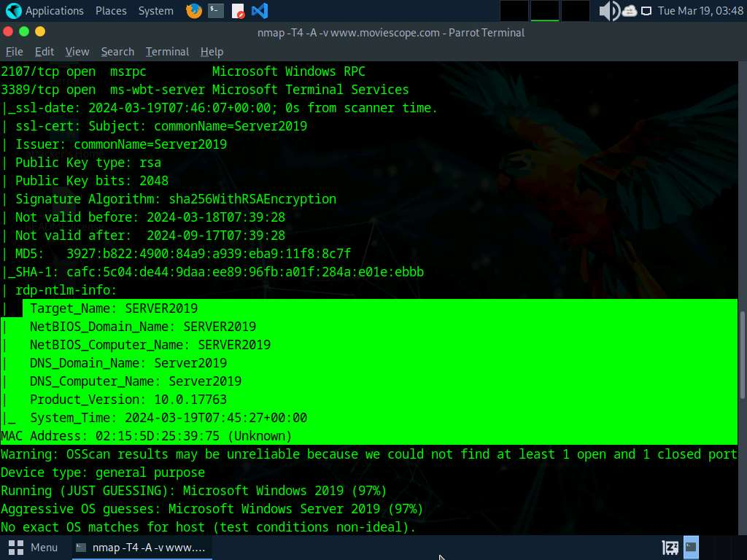747x560 pixels.
Task: Click the display tray icon by the clock
Action: click(646, 11)
